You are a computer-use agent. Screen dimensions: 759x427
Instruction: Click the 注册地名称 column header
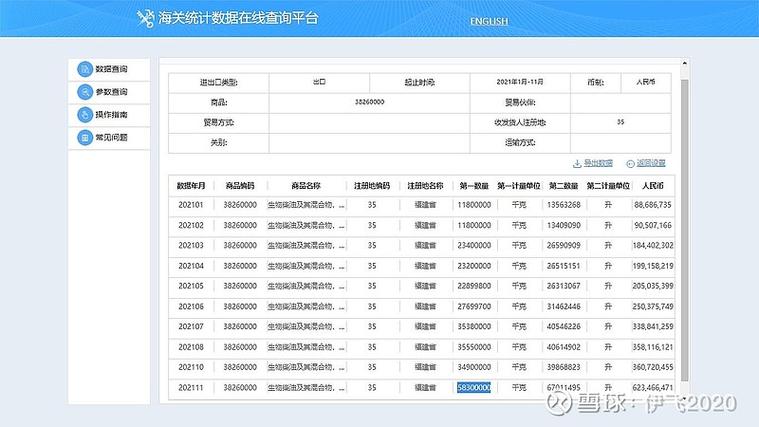tap(425, 185)
